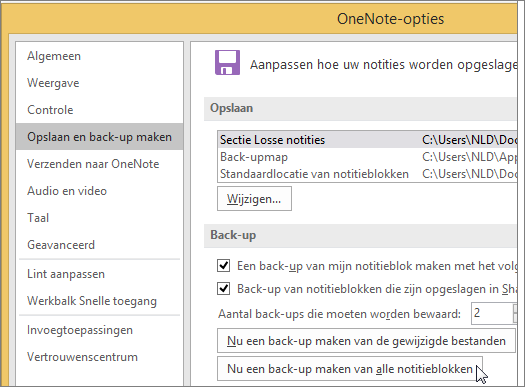Open Werkbalk Snelle toegang settings
Viewport: 525px width, 387px height.
(x=99, y=301)
